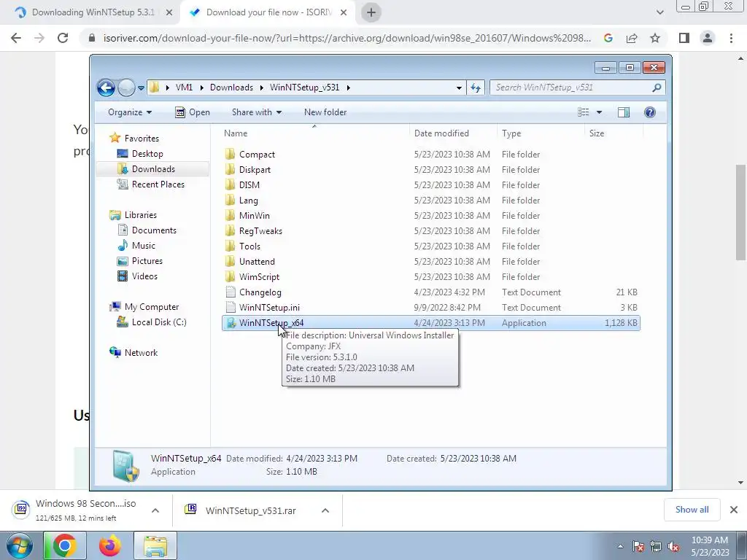Click the change view icon

(583, 112)
